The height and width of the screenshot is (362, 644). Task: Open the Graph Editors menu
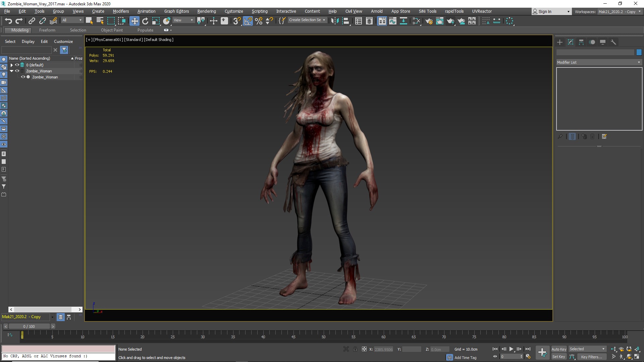coord(176,11)
